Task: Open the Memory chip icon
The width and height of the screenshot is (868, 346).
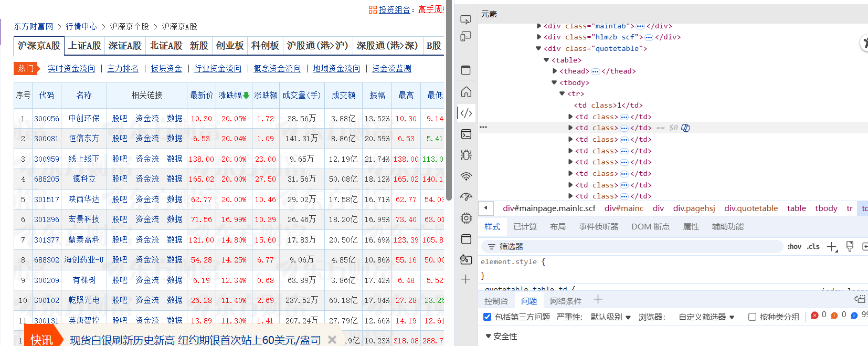Action: tap(466, 218)
